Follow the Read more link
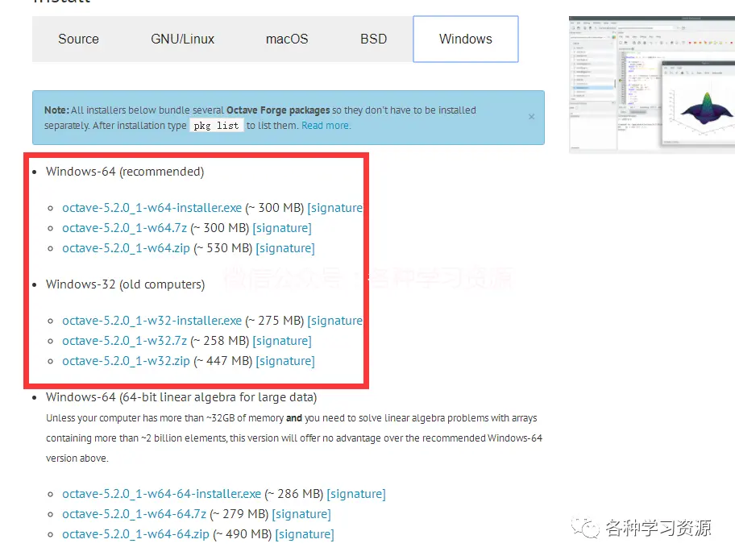Screen dimensions: 735x560 click(x=326, y=126)
